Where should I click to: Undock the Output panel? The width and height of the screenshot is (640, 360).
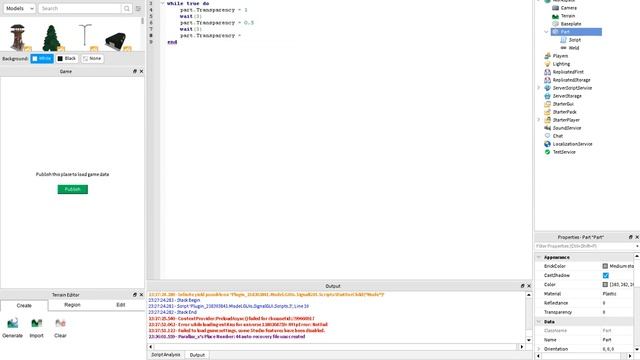[522, 286]
